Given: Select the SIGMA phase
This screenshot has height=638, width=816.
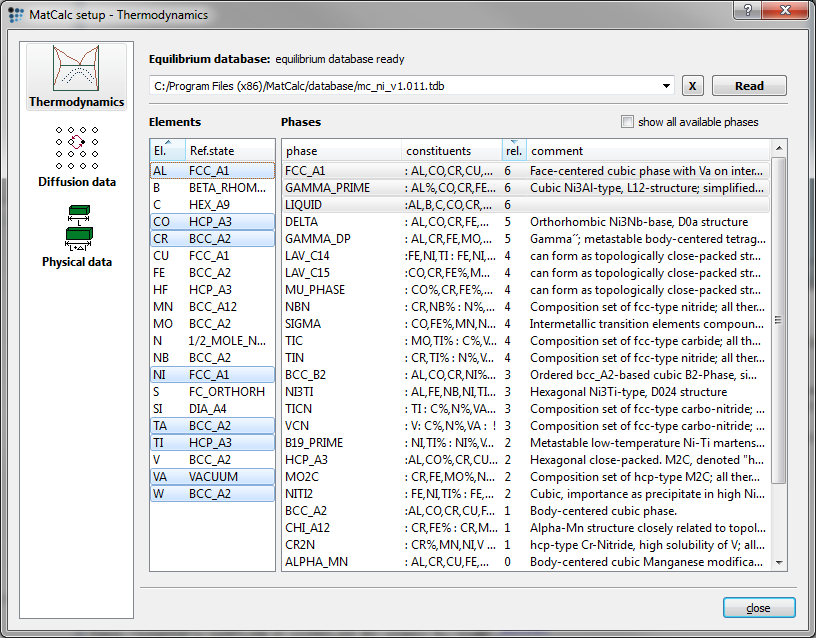Looking at the screenshot, I should (x=526, y=324).
